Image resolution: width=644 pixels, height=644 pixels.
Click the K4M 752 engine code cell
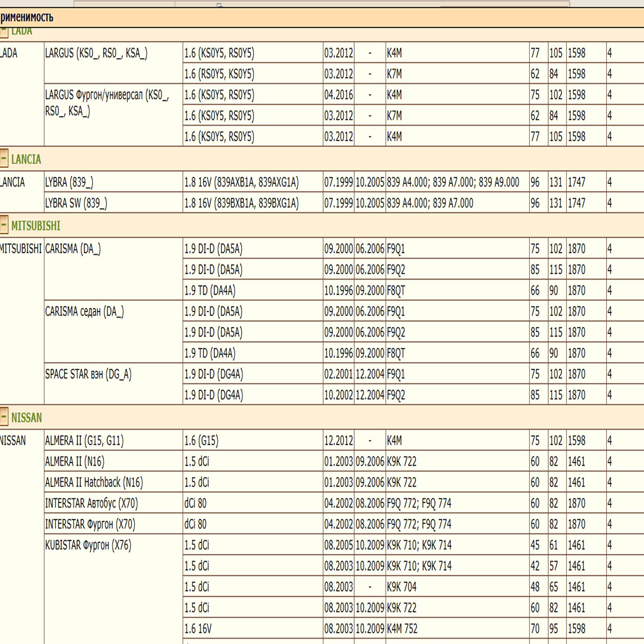tap(402, 629)
